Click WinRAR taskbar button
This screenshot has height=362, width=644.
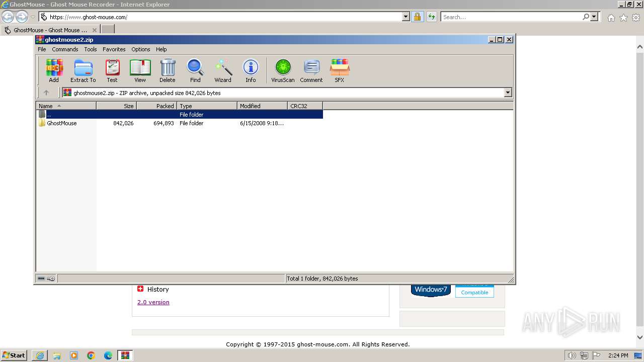coord(125,355)
